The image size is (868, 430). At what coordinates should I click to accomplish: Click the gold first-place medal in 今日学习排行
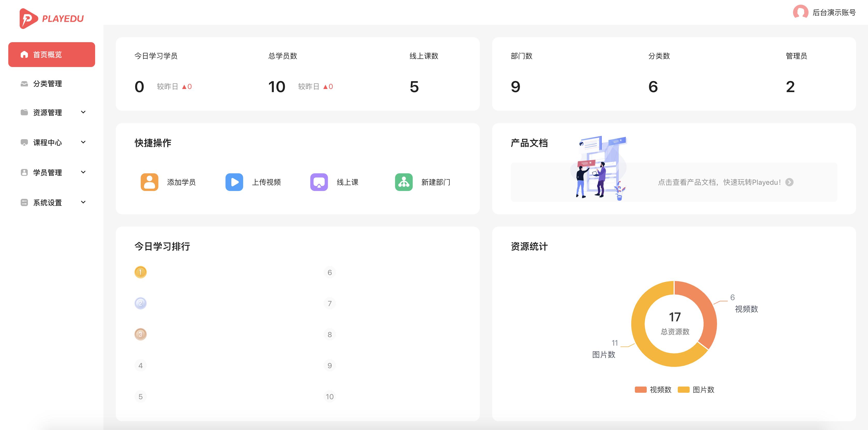coord(141,272)
